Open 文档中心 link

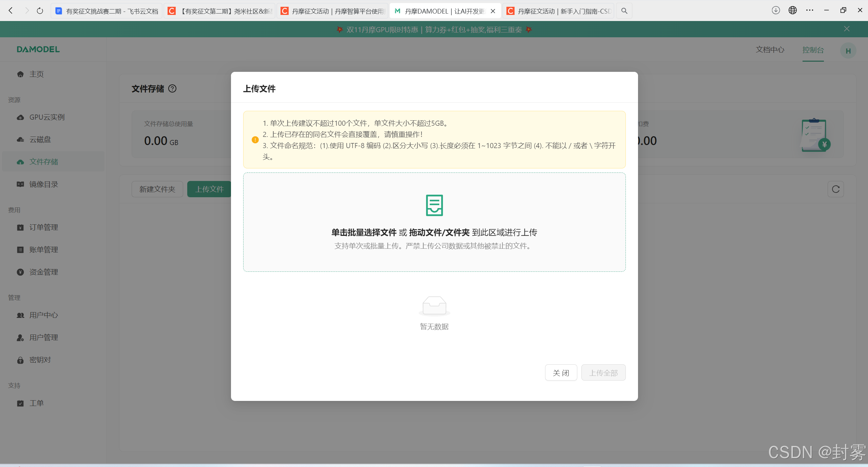770,50
